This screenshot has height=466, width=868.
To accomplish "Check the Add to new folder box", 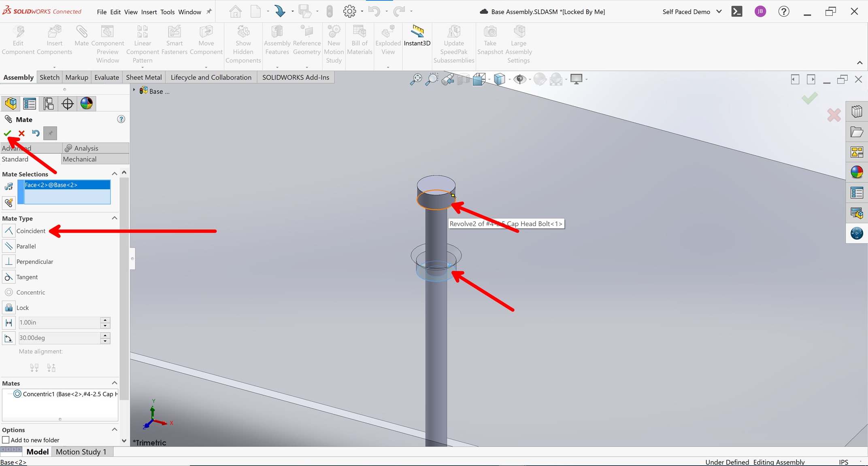I will click(x=6, y=440).
